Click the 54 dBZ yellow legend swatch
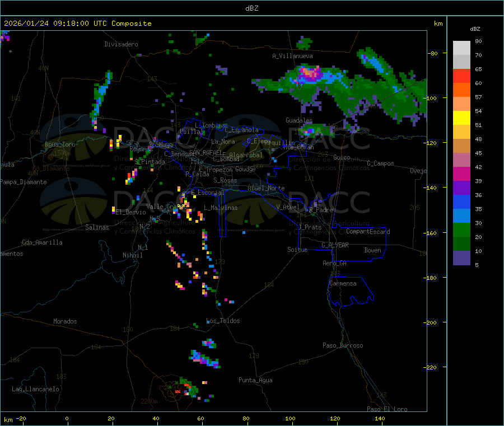 point(461,118)
